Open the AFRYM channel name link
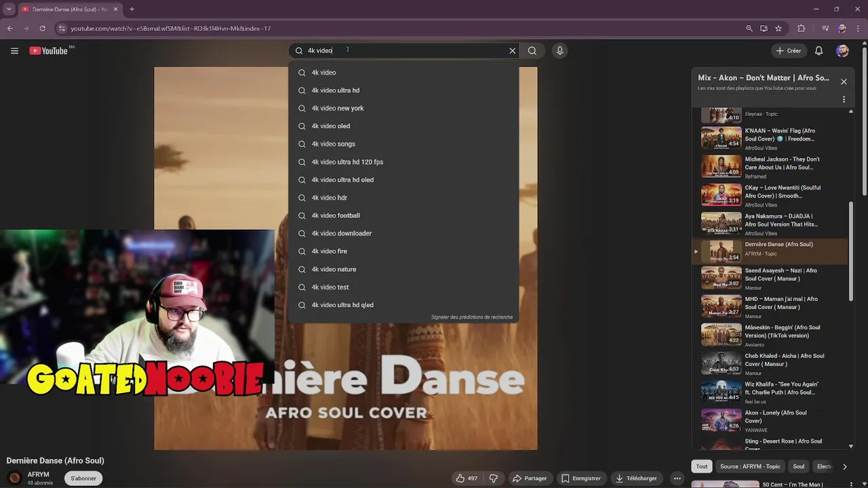 [x=38, y=474]
